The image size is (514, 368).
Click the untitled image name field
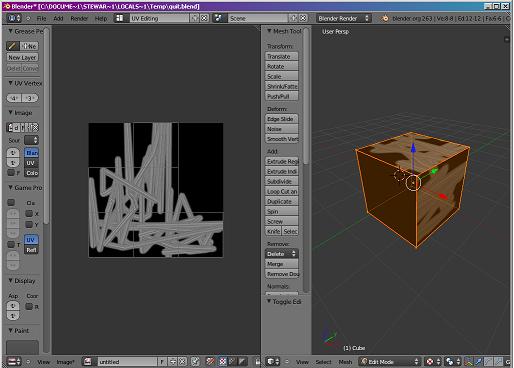pyautogui.click(x=128, y=361)
